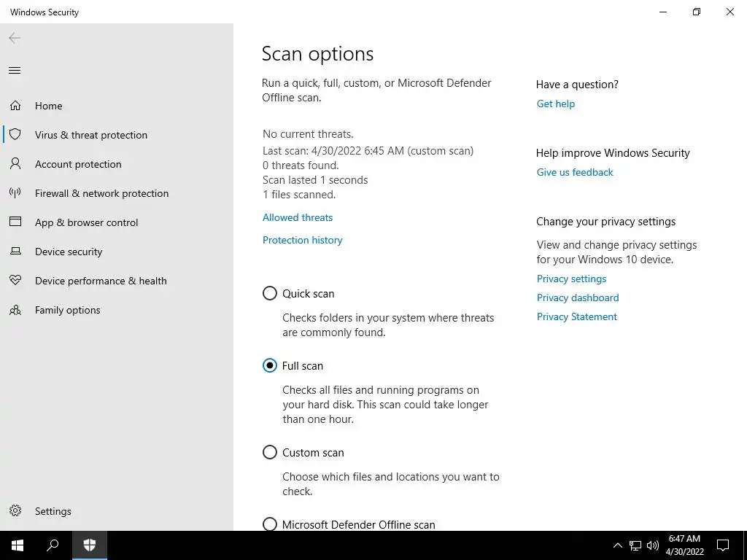This screenshot has height=560, width=747.
Task: Select the Quick scan radio button
Action: pyautogui.click(x=270, y=293)
